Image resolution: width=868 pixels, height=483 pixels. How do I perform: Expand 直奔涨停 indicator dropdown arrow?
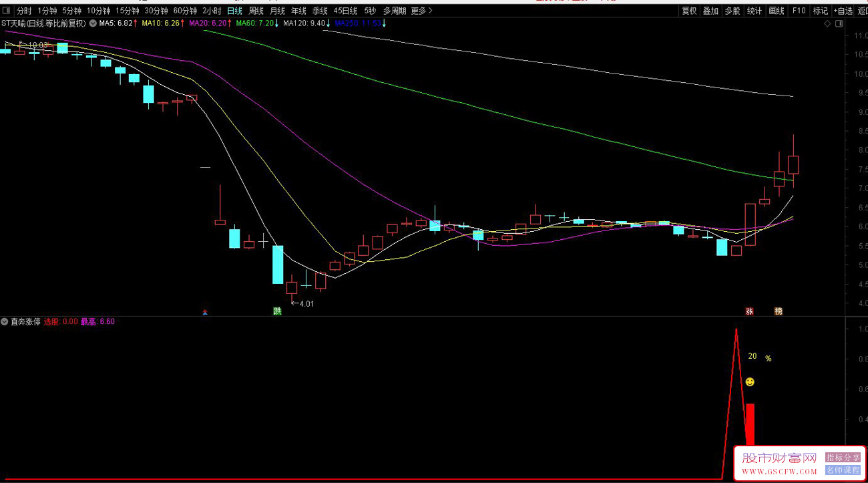click(x=5, y=321)
